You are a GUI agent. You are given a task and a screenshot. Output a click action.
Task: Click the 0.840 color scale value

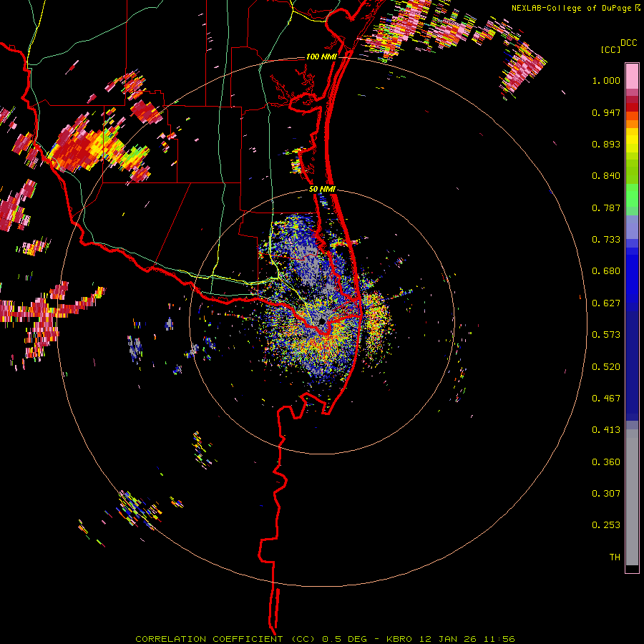tap(606, 176)
